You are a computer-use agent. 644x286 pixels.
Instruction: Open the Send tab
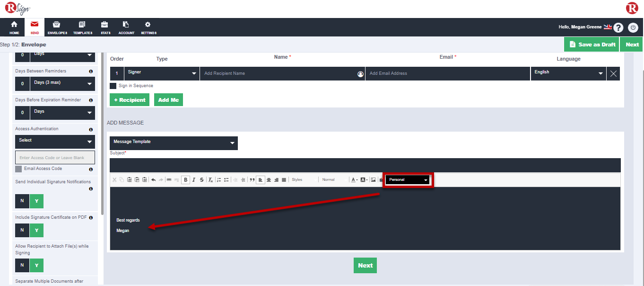coord(35,28)
